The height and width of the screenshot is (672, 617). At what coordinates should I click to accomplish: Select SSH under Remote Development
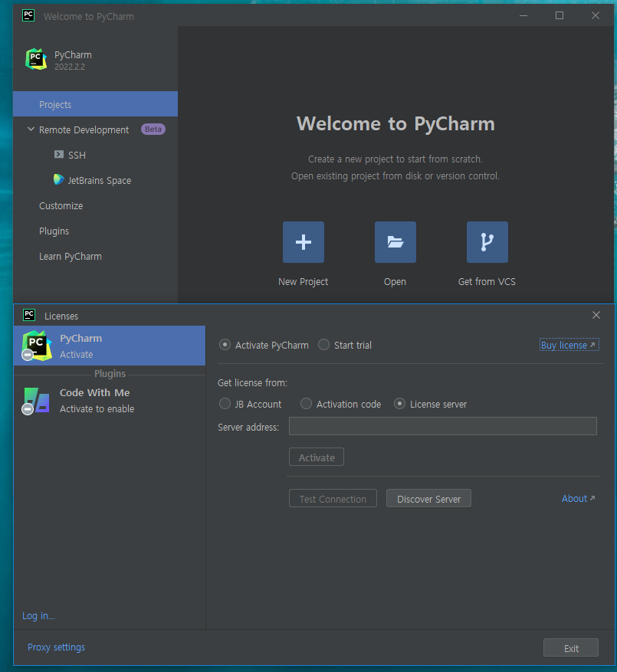coord(77,155)
